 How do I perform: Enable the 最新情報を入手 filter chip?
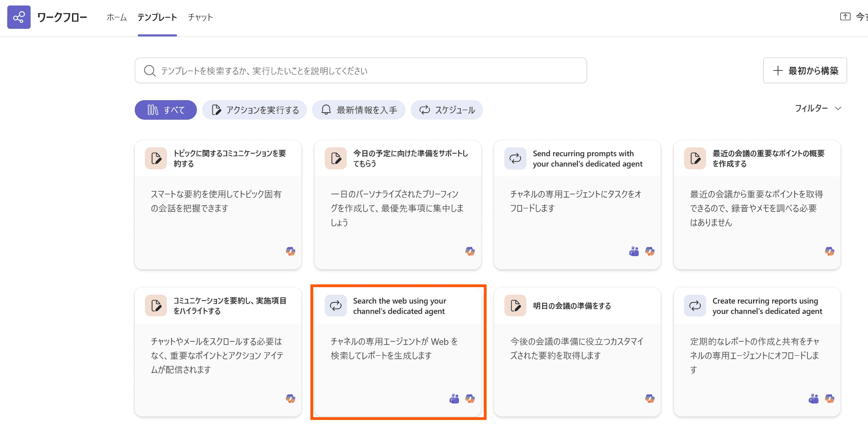tap(359, 110)
